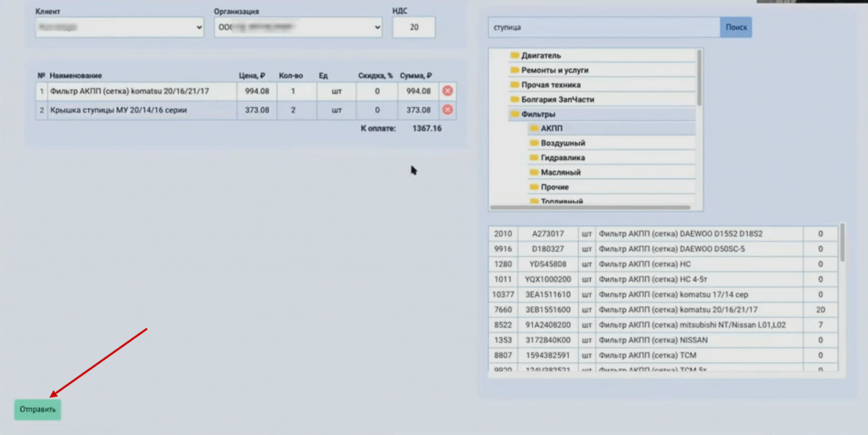Image resolution: width=868 pixels, height=435 pixels.
Task: Open the Ремонты и услуги folder
Action: (x=554, y=70)
